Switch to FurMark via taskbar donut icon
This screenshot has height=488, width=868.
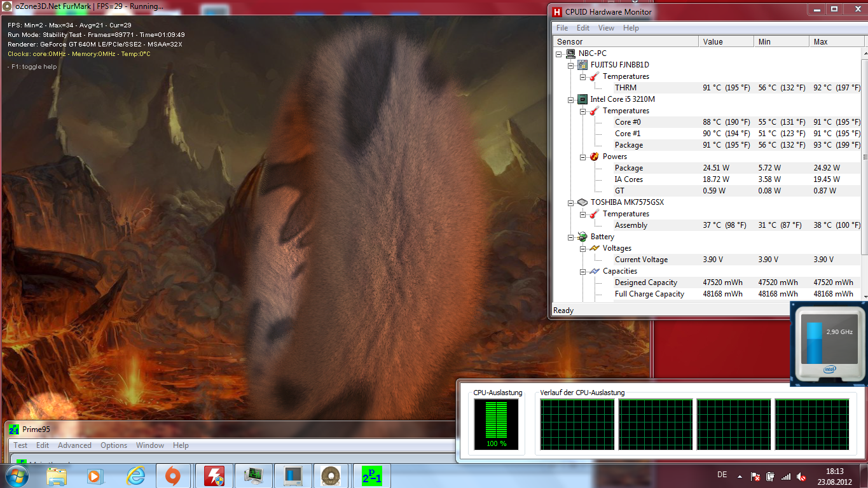(330, 475)
